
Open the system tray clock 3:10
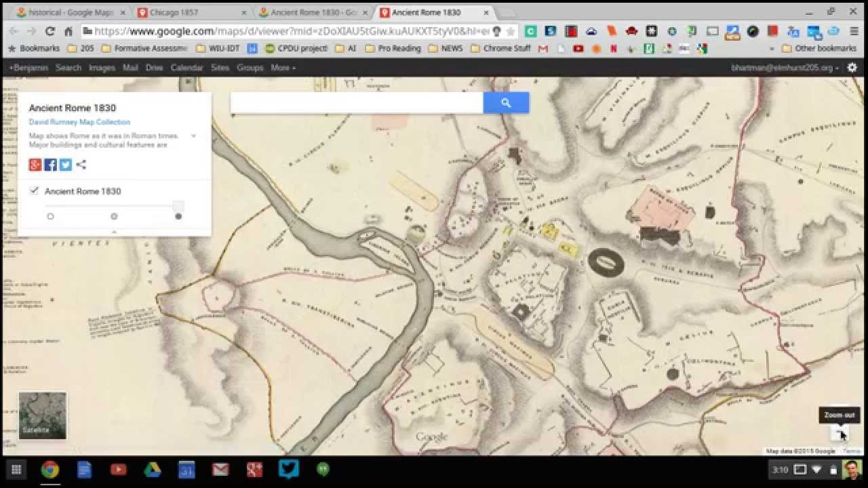click(x=780, y=470)
